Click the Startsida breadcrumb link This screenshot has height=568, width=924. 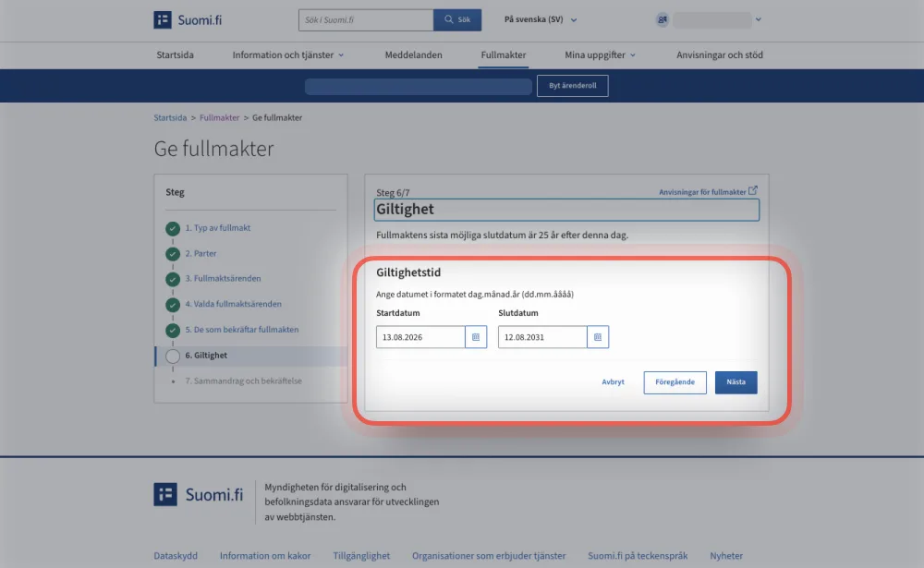tap(170, 118)
